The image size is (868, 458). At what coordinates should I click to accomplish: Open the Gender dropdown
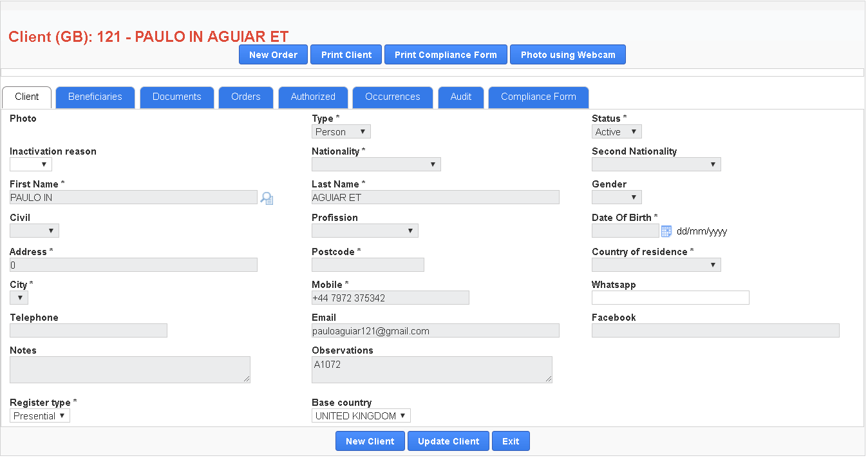click(x=616, y=198)
